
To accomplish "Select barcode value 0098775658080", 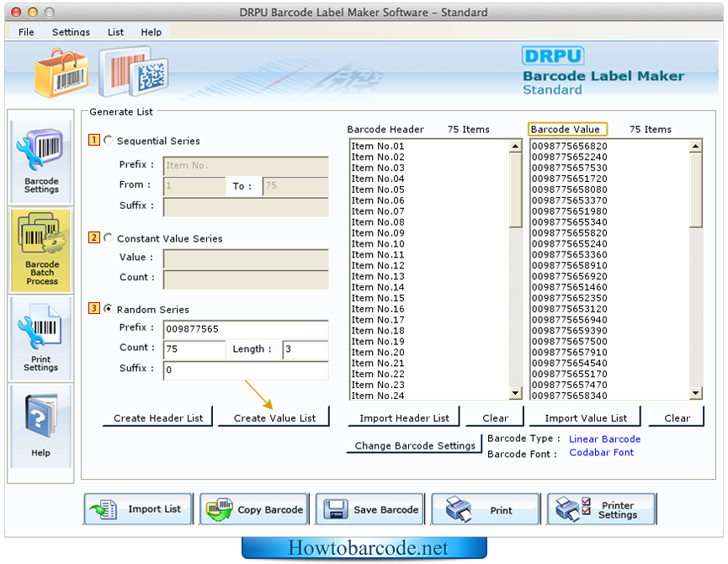I will tap(610, 189).
